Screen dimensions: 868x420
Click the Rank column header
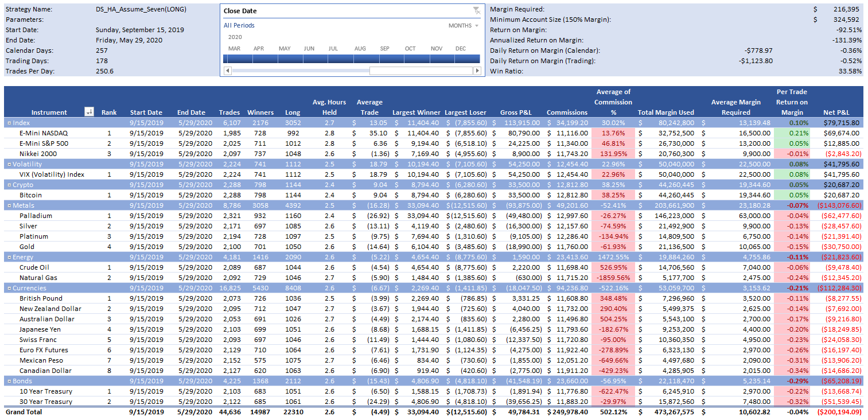point(109,112)
